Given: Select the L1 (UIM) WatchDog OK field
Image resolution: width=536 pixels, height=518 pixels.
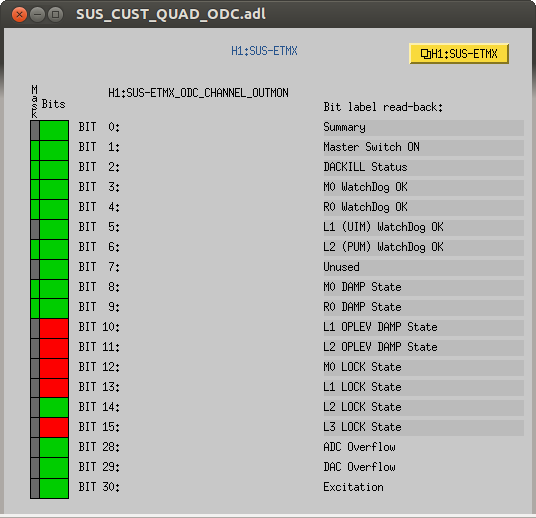Looking at the screenshot, I should click(x=423, y=227).
